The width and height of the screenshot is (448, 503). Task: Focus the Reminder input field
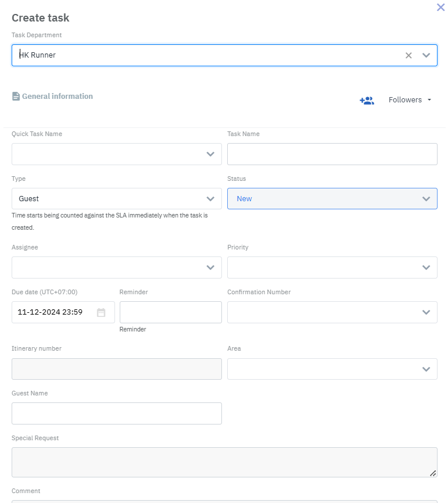pos(170,312)
